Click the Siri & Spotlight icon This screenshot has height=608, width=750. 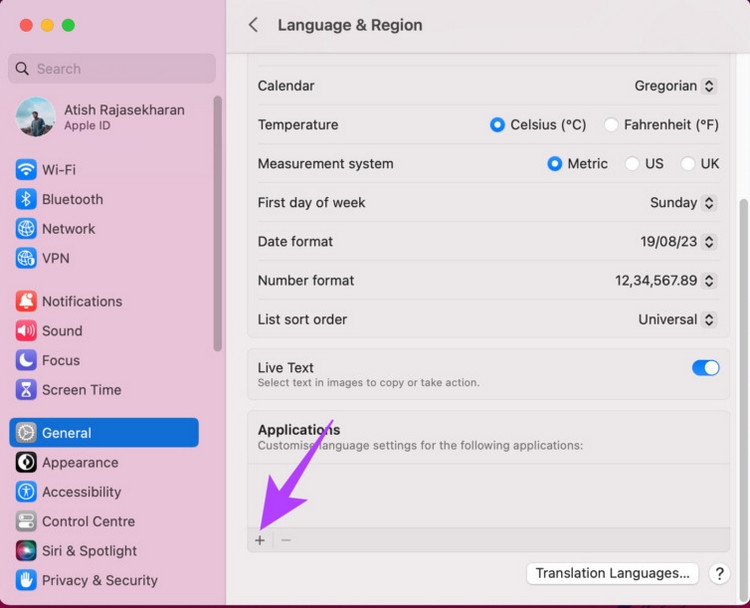[26, 551]
